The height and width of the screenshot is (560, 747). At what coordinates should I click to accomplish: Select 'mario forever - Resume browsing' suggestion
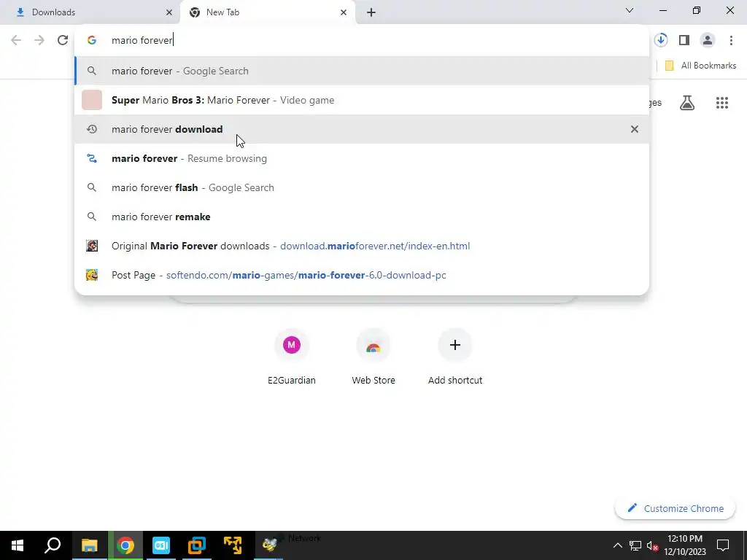pos(362,158)
